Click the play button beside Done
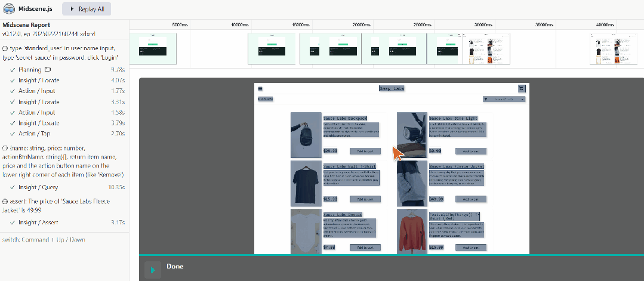644x281 pixels. pos(153,270)
